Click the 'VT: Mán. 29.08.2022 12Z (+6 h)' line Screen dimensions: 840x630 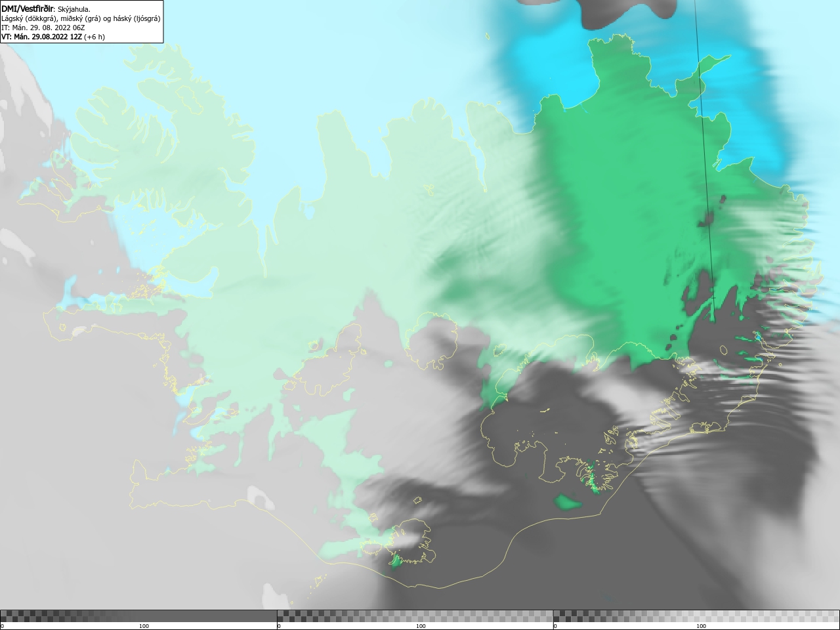(53, 37)
